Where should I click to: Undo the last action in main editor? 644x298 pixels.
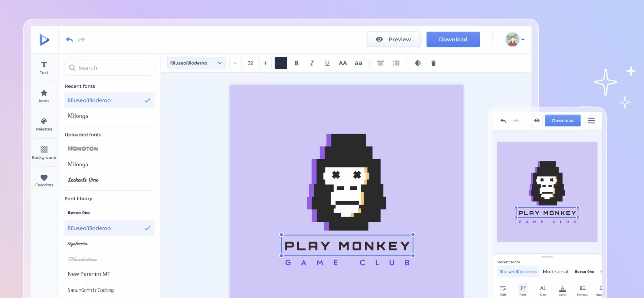click(x=69, y=40)
